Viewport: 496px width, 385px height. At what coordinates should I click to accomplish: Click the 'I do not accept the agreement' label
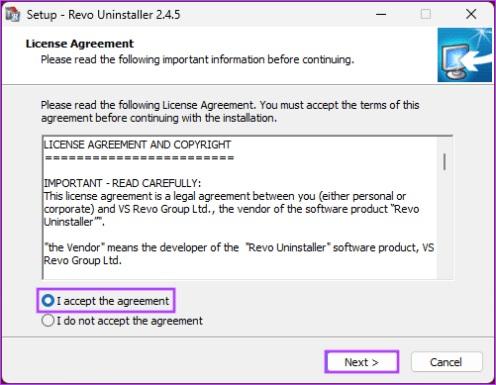[x=130, y=321]
